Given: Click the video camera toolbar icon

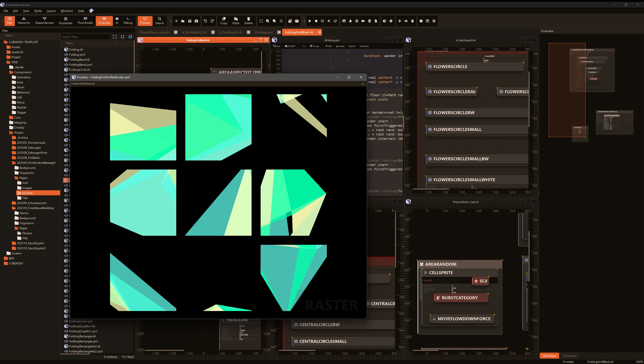Looking at the screenshot, I should pyautogui.click(x=363, y=21).
